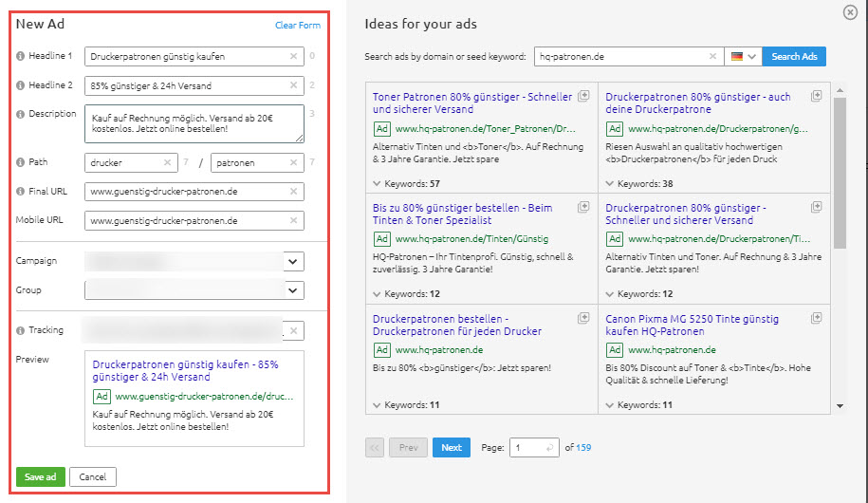868x503 pixels.
Task: Click the scroll down arrow of ads list
Action: [840, 406]
